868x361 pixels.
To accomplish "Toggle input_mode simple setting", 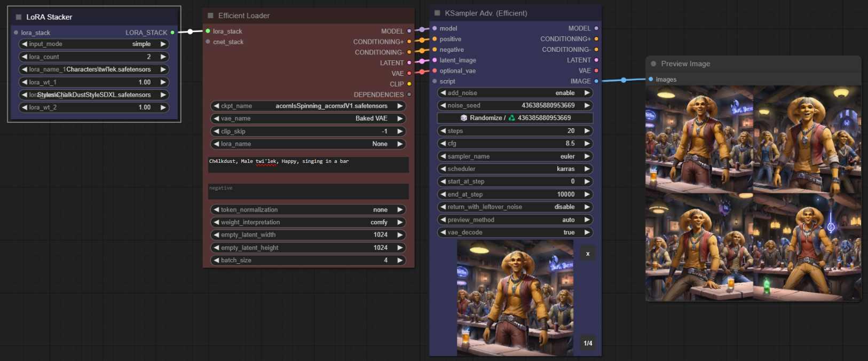I will tap(94, 44).
